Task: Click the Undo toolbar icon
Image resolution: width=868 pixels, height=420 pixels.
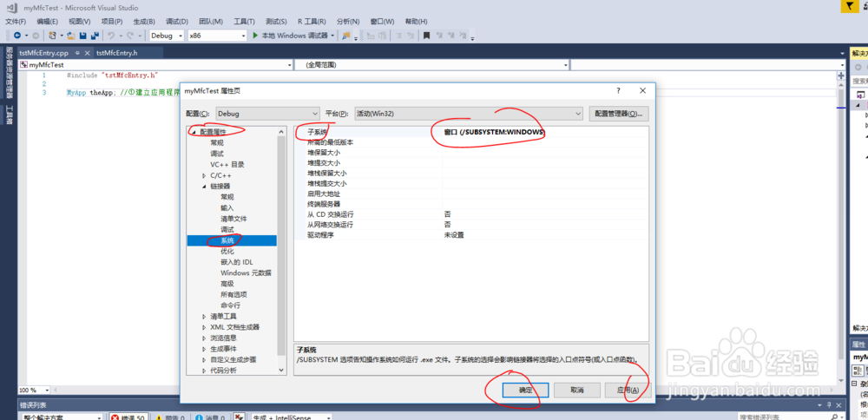Action: [x=111, y=36]
